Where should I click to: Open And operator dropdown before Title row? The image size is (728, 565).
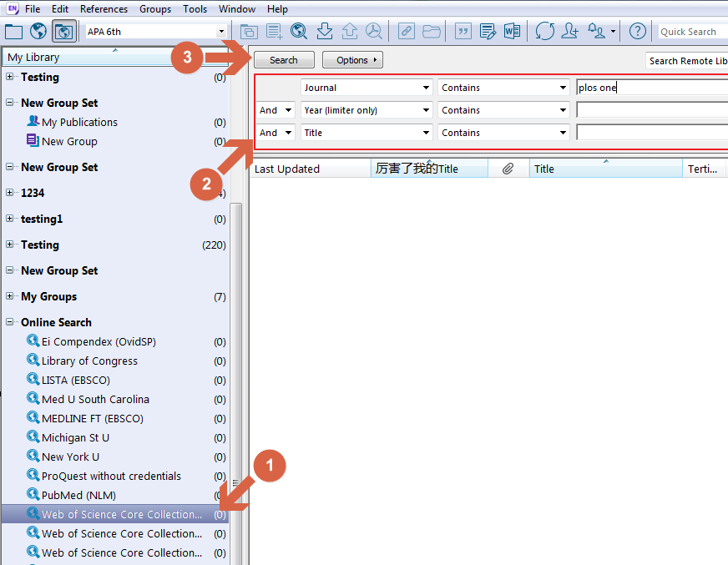(x=276, y=133)
